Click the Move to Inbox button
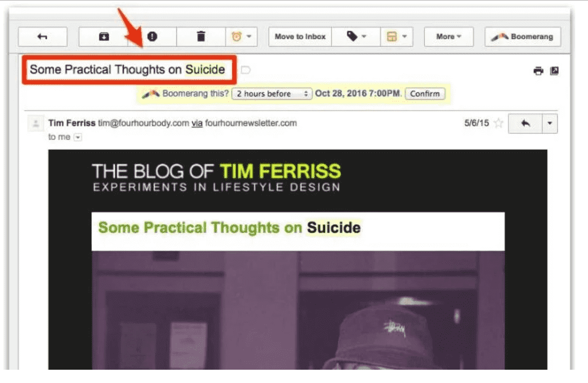588x383 pixels. 300,37
